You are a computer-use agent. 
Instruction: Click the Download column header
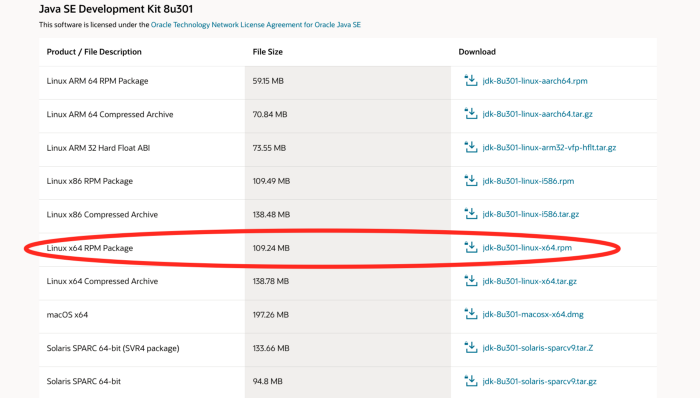coord(477,52)
